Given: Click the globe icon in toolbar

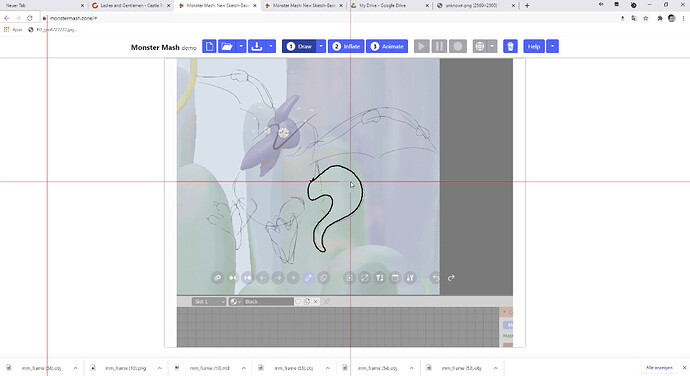Looking at the screenshot, I should click(480, 46).
